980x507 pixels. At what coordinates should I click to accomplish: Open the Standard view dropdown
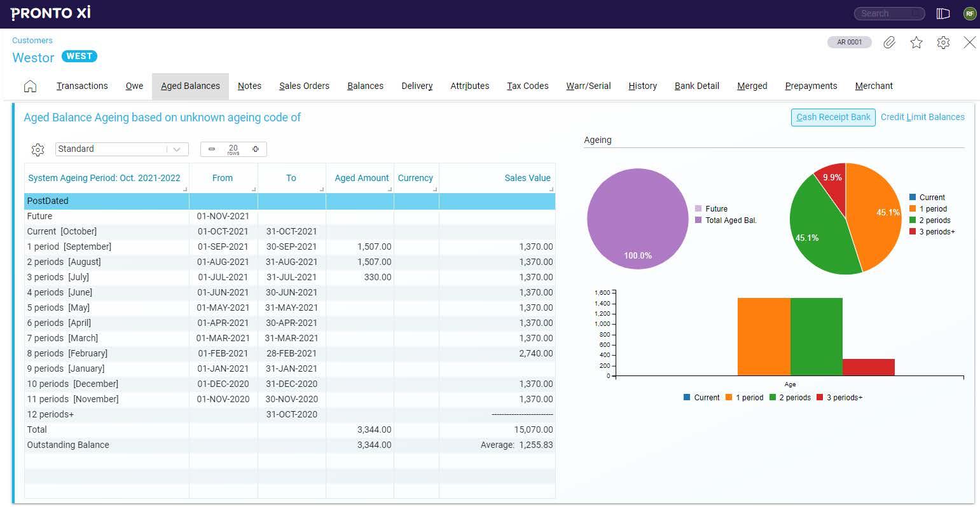point(177,149)
